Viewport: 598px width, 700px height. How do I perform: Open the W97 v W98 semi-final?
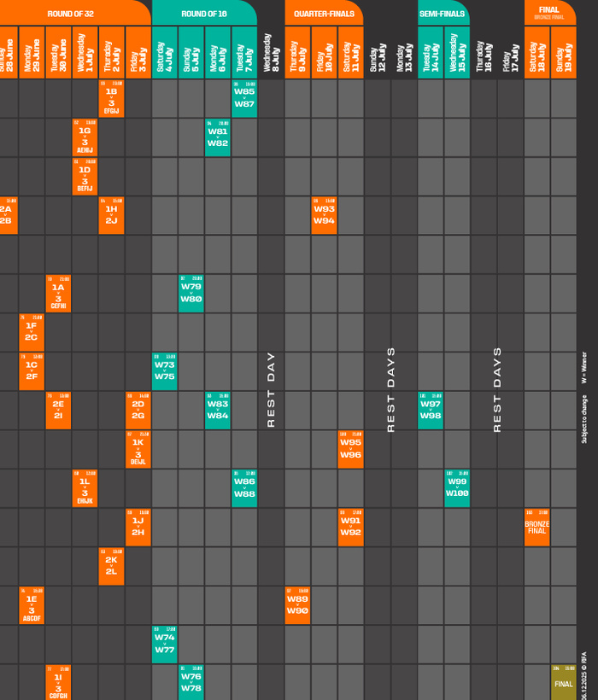tap(431, 410)
